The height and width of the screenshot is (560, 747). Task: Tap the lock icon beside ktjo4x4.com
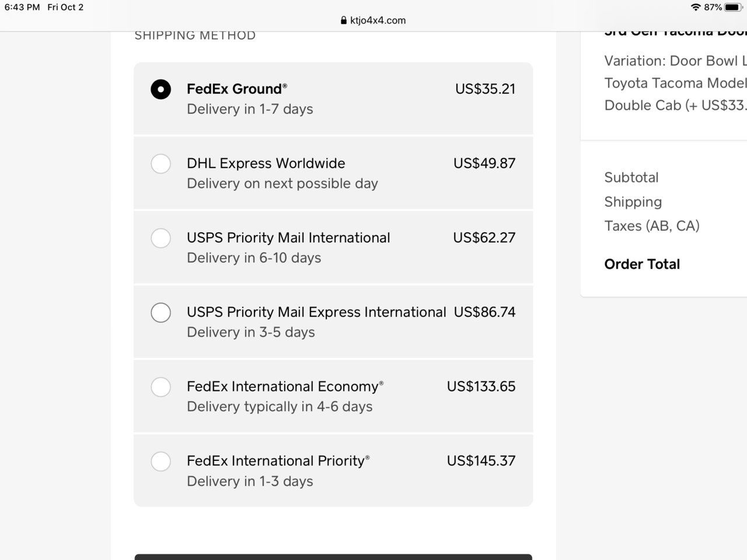[x=343, y=20]
